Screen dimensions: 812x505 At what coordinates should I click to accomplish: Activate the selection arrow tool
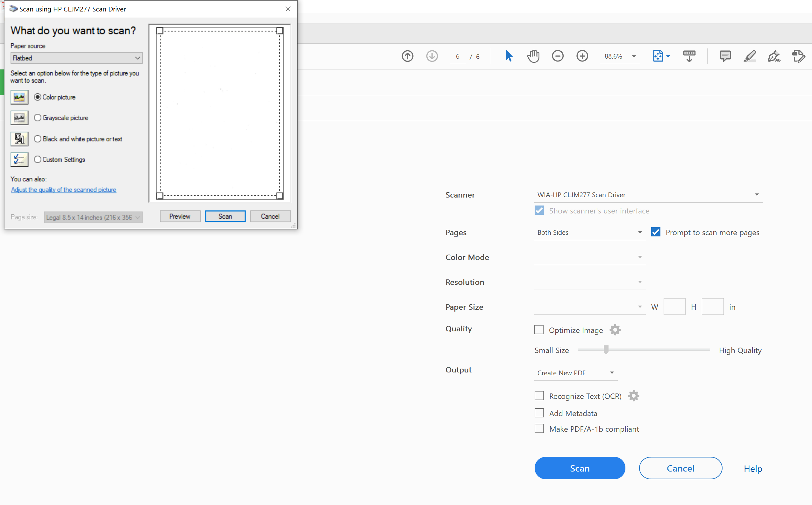[x=508, y=56]
